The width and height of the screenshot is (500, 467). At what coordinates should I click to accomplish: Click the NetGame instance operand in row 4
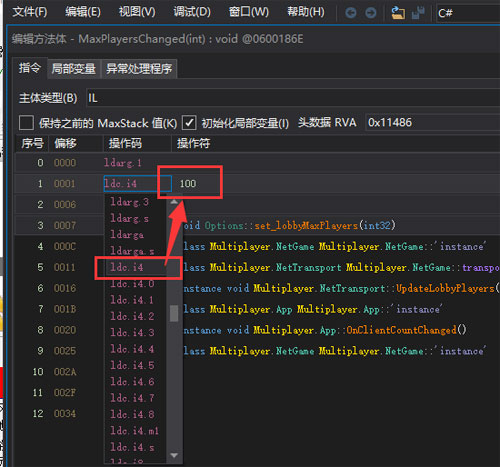coord(335,247)
